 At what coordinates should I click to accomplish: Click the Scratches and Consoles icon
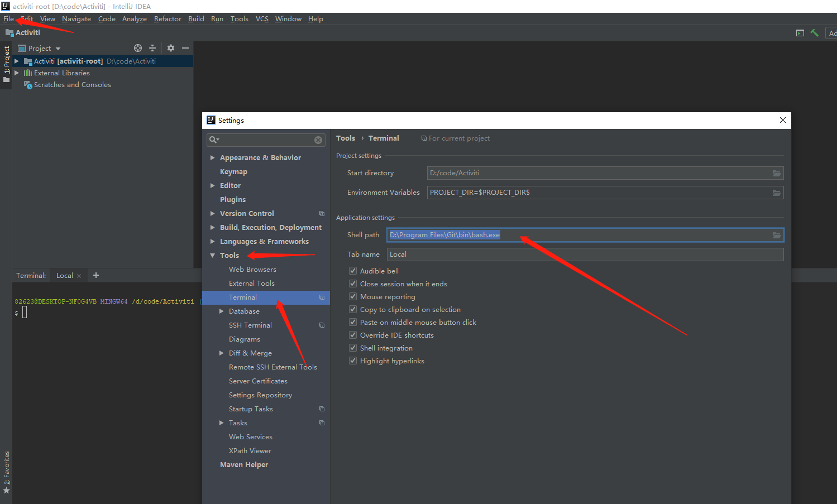tap(28, 85)
